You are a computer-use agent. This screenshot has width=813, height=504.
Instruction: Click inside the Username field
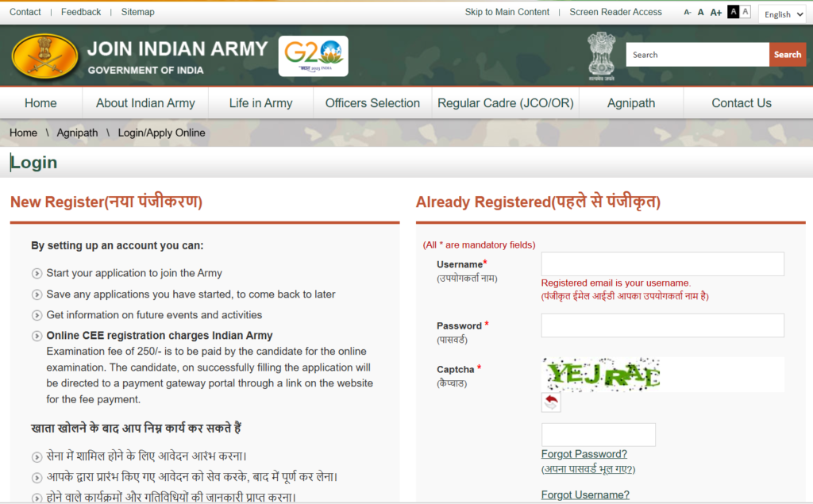[662, 264]
